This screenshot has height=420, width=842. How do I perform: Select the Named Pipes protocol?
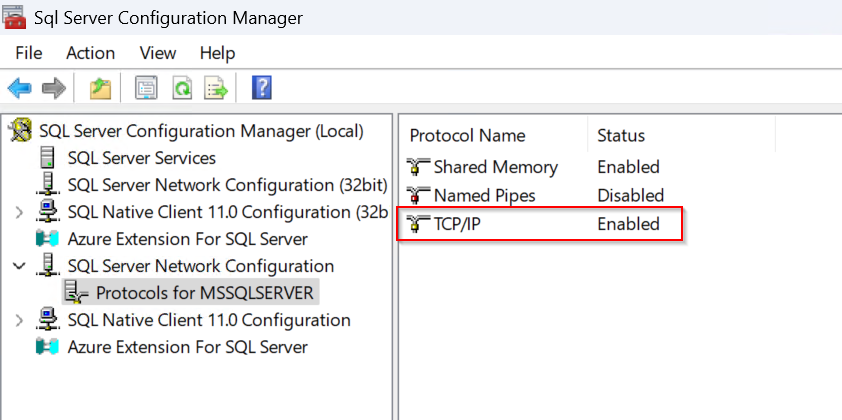[x=484, y=195]
